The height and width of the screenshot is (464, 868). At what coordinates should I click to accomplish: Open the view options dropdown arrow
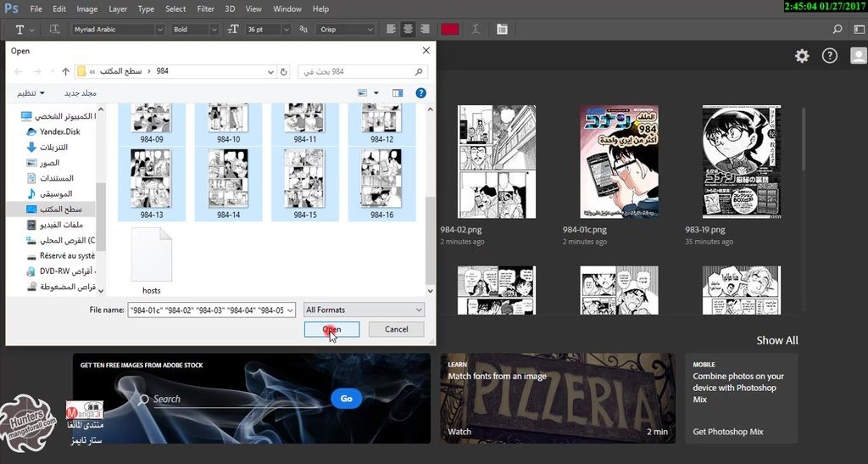376,93
